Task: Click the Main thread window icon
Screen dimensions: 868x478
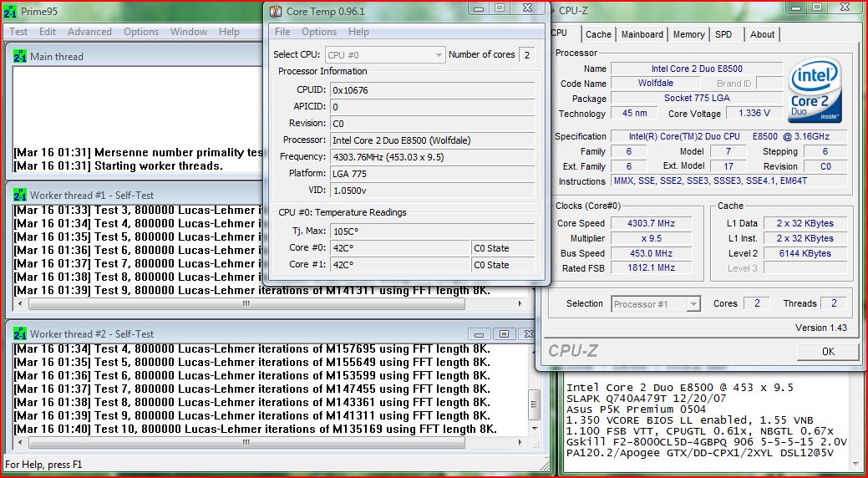Action: tap(20, 57)
